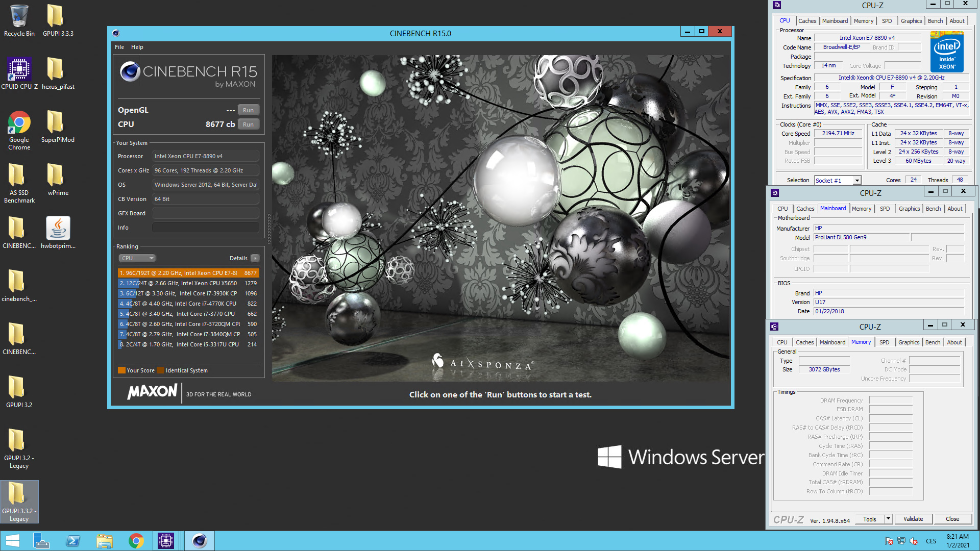Open PowerShell from the taskbar
The image size is (980, 551).
pos(73,541)
